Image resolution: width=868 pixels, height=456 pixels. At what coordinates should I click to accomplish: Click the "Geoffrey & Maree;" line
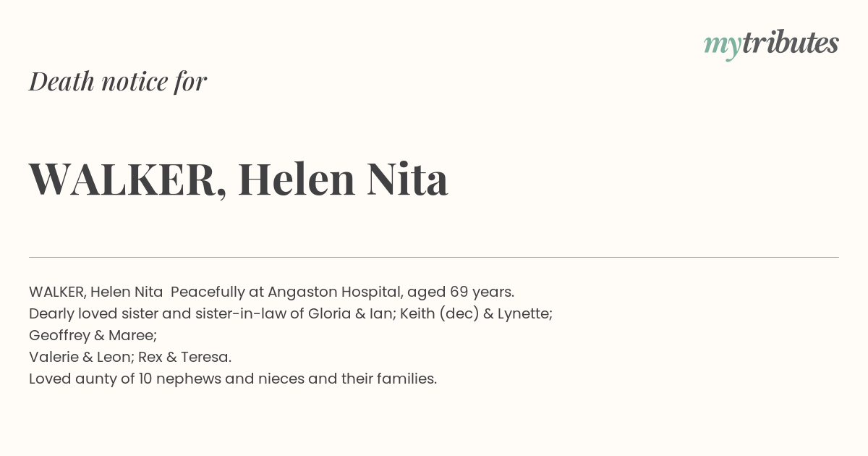[x=93, y=335]
